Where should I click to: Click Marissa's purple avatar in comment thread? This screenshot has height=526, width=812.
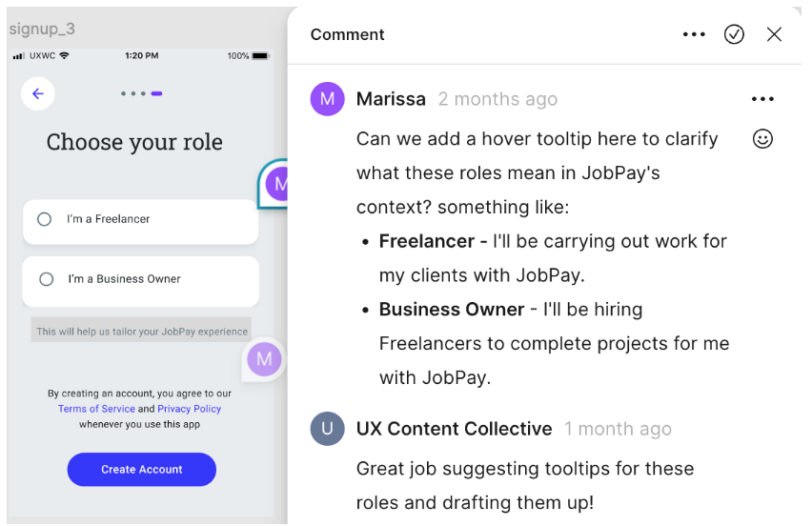click(x=327, y=99)
